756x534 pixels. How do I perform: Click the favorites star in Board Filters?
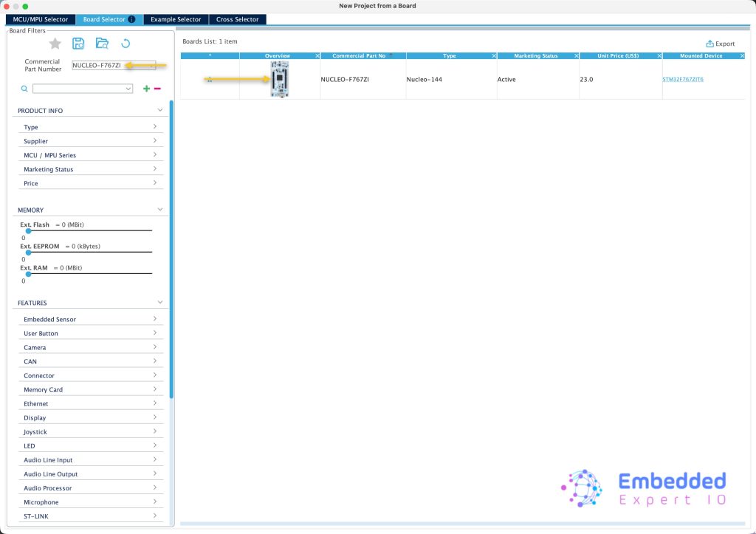point(55,44)
